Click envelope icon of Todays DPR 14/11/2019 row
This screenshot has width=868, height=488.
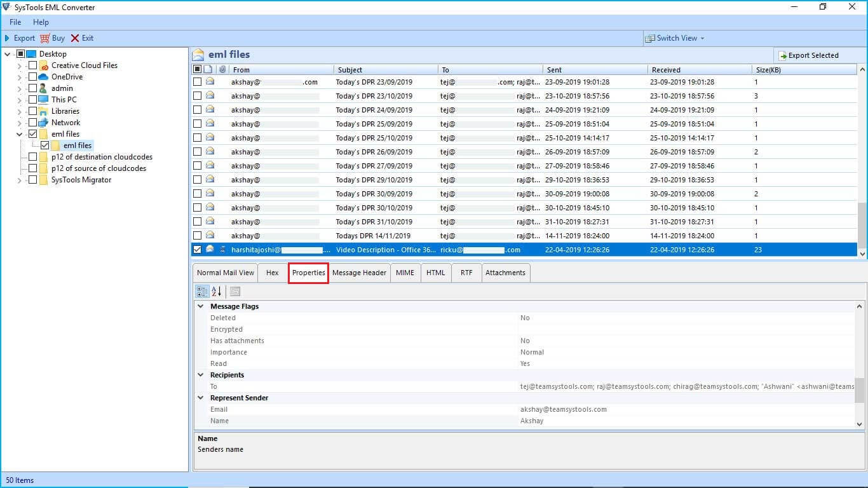click(210, 236)
